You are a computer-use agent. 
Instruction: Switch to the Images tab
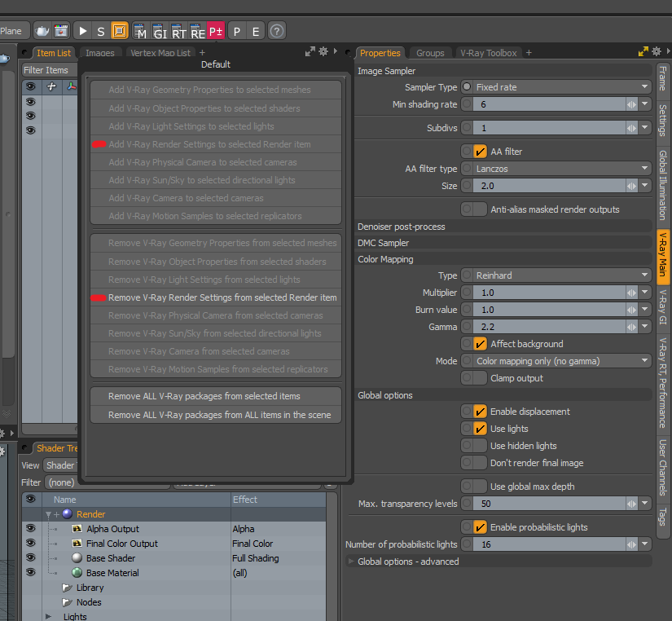coord(100,53)
